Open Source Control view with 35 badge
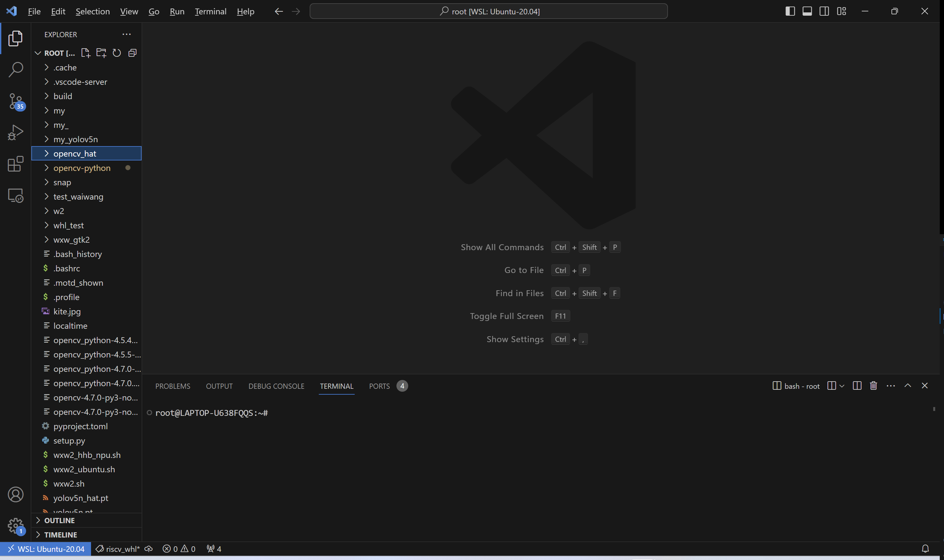 (x=15, y=101)
